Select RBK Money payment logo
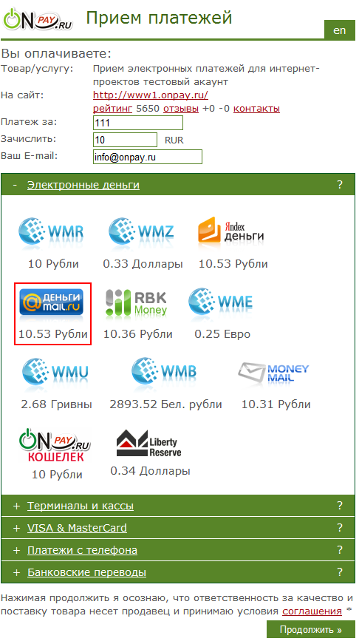The width and height of the screenshot is (359, 644). point(137,302)
